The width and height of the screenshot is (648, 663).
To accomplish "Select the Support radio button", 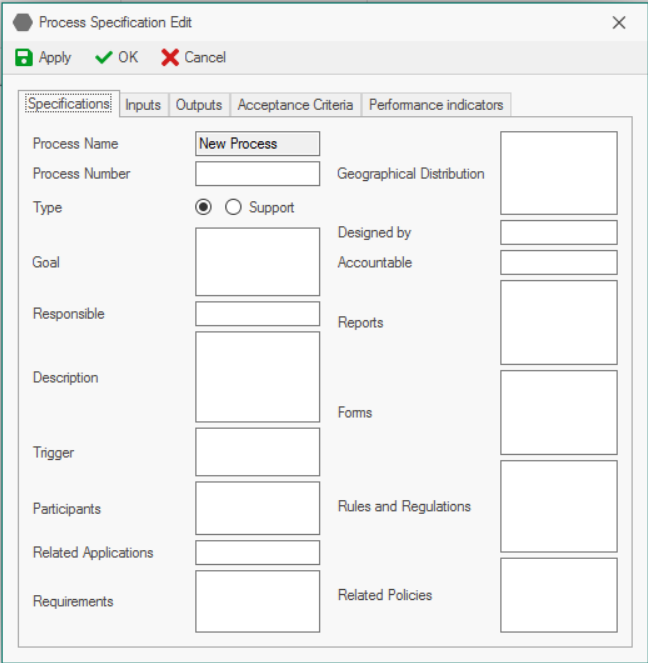I will click(234, 207).
